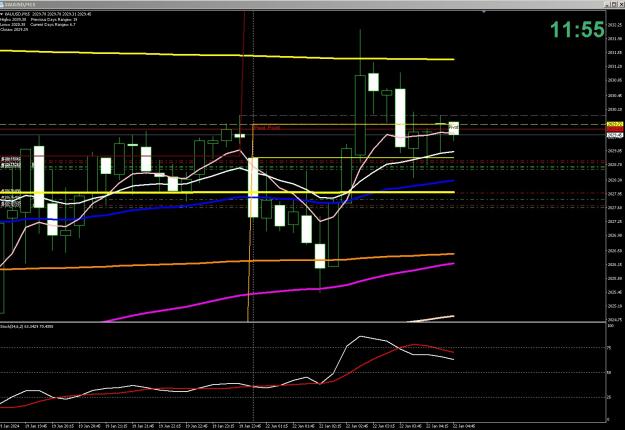Select the upper yellow trend line
The height and width of the screenshot is (430, 625).
pyautogui.click(x=227, y=55)
